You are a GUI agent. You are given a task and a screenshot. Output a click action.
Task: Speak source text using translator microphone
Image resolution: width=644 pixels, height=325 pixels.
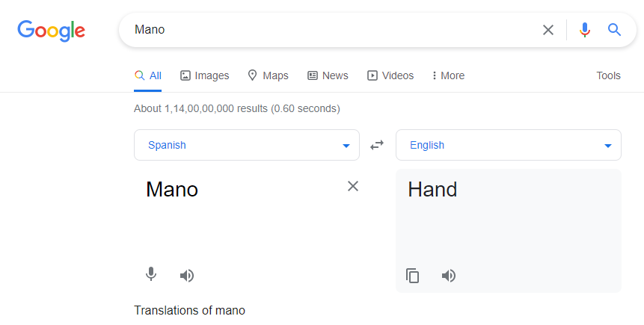pyautogui.click(x=151, y=275)
